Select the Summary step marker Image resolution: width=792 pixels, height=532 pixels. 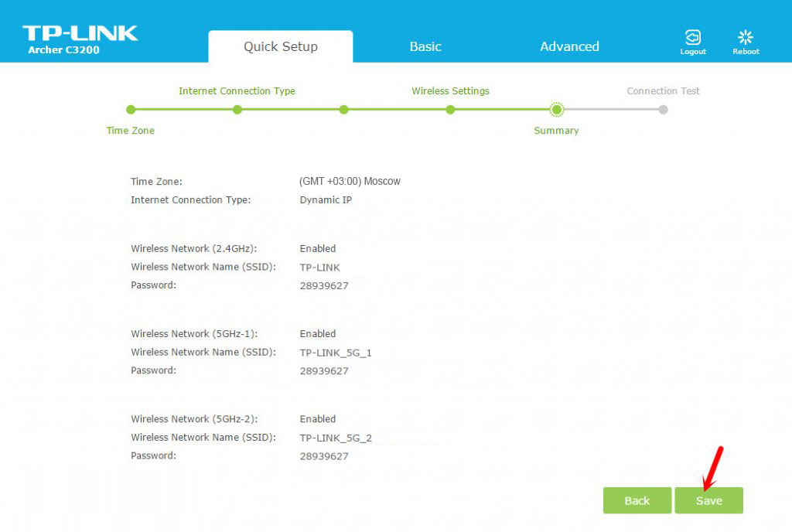(x=557, y=110)
